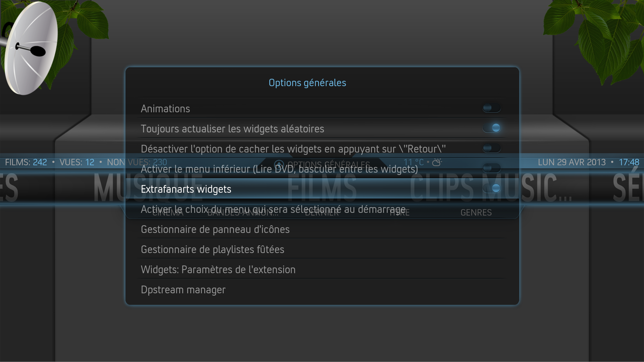The width and height of the screenshot is (644, 362).
Task: Select MUSIQUE in the home menu
Action: pos(148,188)
